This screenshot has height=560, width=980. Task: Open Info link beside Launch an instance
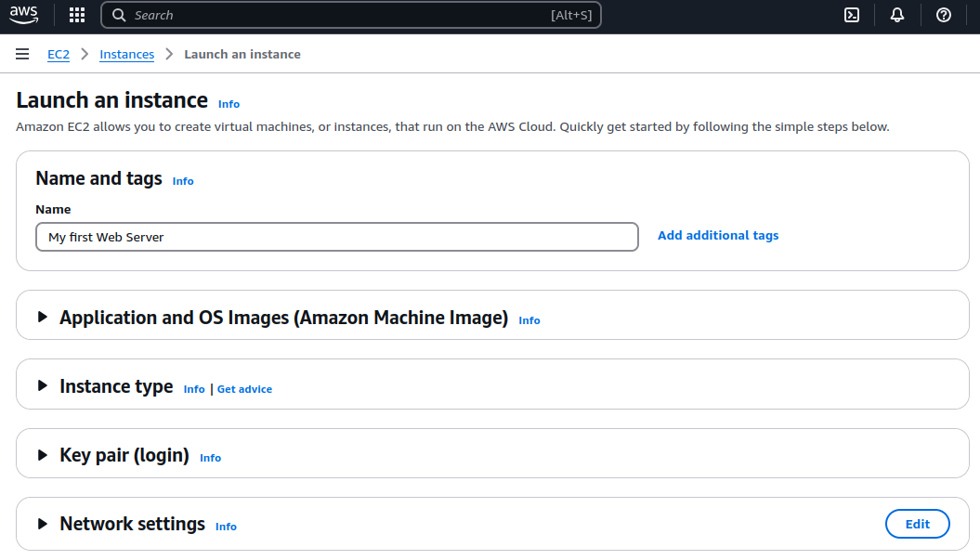[229, 104]
